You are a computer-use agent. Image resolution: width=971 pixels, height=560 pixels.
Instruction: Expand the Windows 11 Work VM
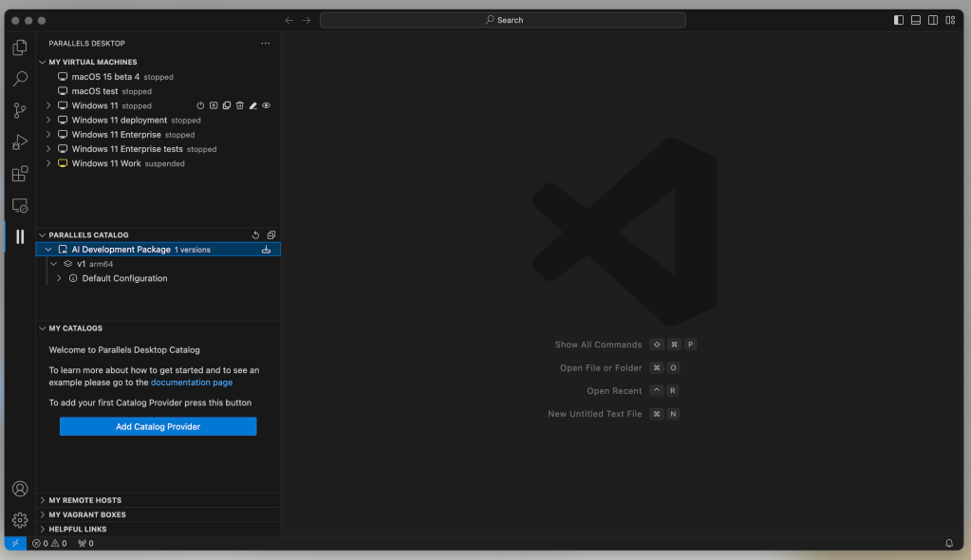(48, 163)
